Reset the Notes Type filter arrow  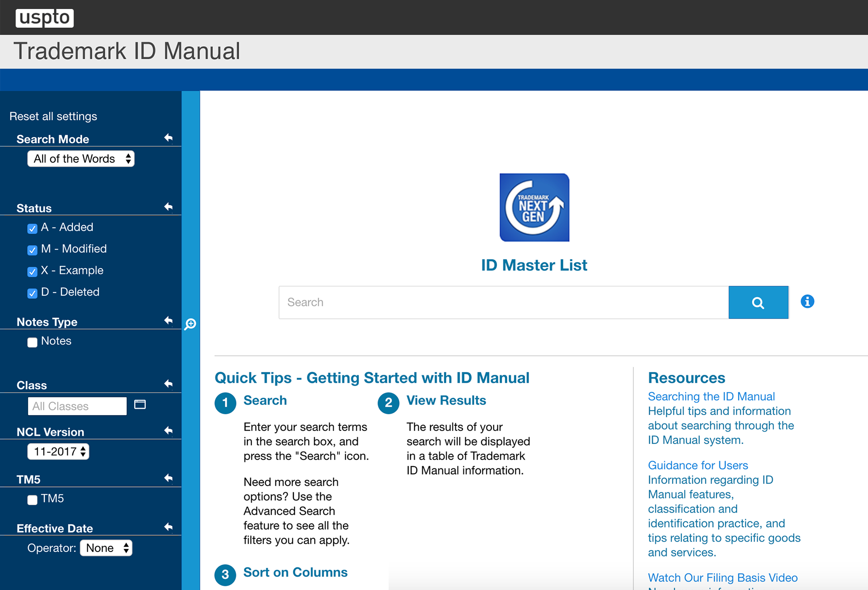coord(168,321)
